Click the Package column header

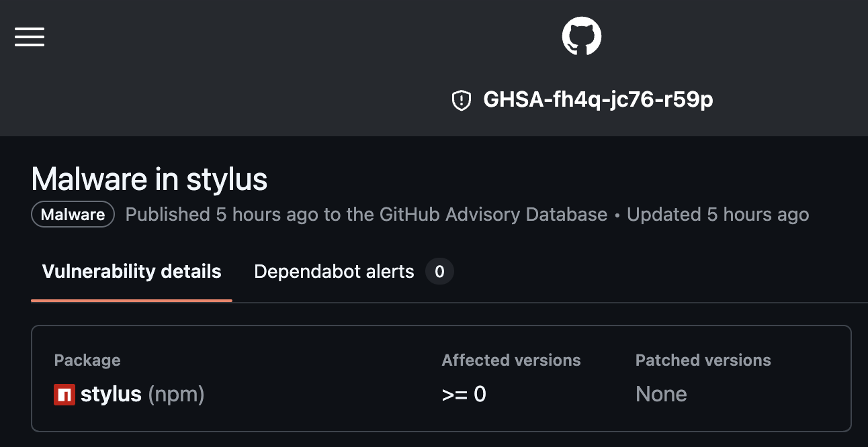tap(87, 360)
